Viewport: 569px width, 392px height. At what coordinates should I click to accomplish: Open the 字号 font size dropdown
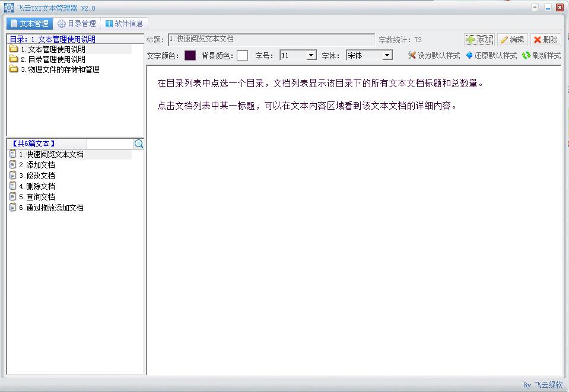pos(311,55)
